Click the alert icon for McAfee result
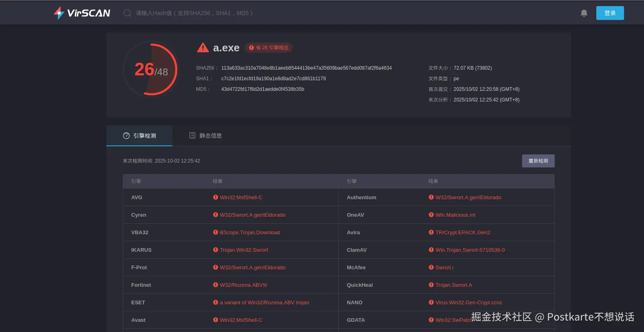 coord(431,267)
